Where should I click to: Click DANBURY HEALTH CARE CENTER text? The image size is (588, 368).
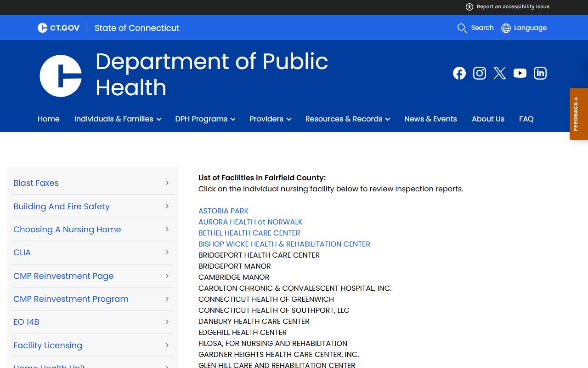tap(254, 322)
